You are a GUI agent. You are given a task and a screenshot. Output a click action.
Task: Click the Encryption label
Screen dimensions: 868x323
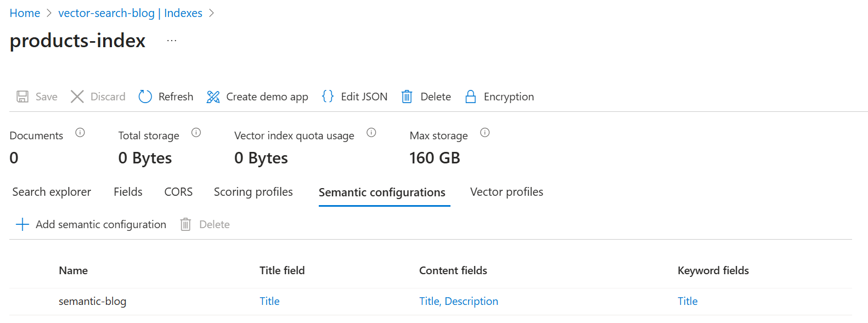(x=509, y=97)
